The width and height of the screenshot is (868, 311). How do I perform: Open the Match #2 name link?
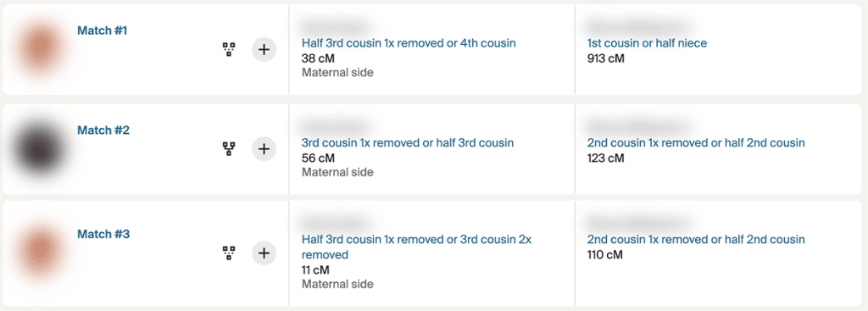103,131
